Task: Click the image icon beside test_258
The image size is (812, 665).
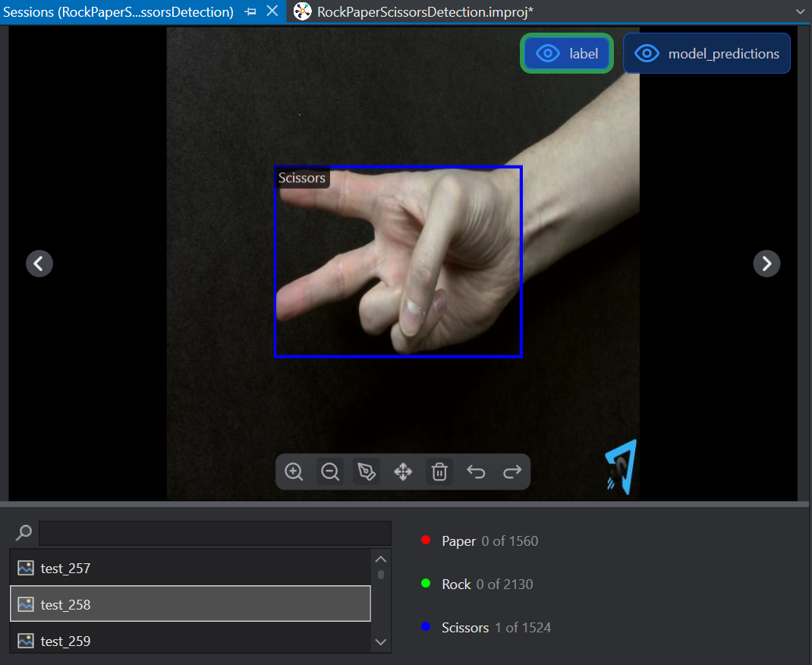Action: point(26,604)
